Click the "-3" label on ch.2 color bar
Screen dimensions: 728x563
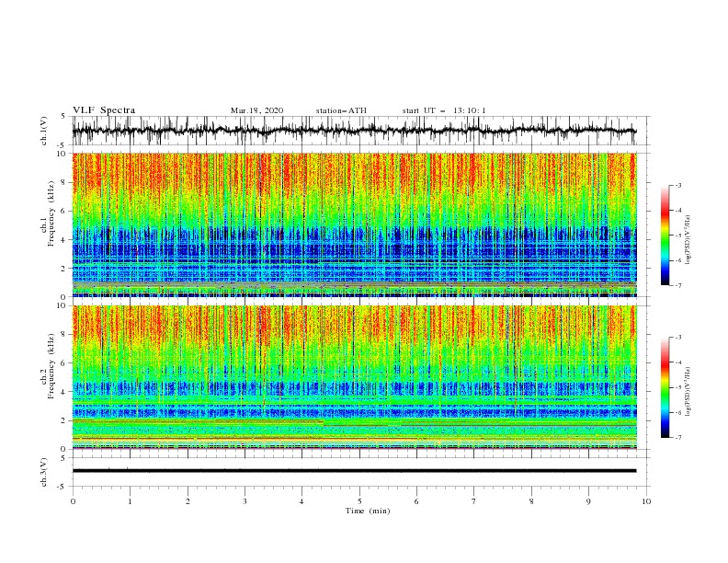pyautogui.click(x=677, y=338)
